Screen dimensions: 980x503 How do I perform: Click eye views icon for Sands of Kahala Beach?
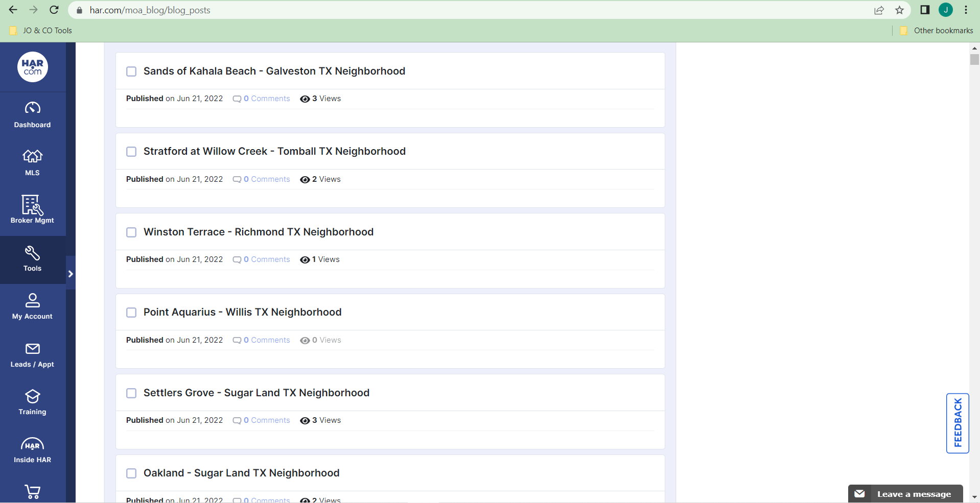coord(305,99)
